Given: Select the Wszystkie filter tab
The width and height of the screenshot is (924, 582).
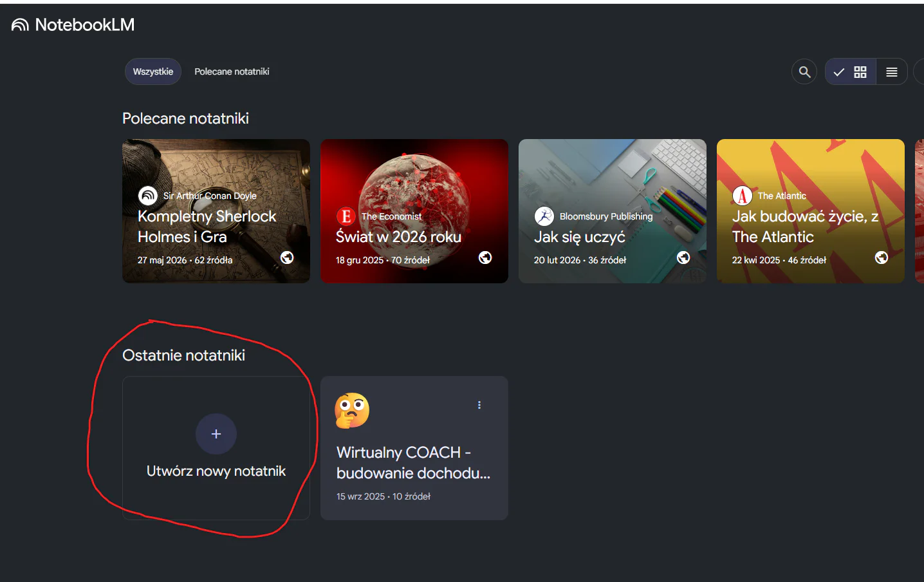Looking at the screenshot, I should [x=153, y=71].
